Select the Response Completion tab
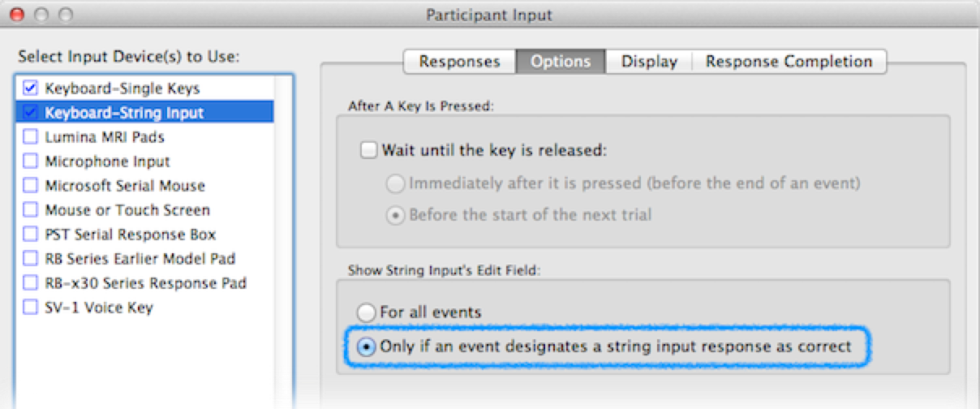The height and width of the screenshot is (409, 980). pos(789,62)
